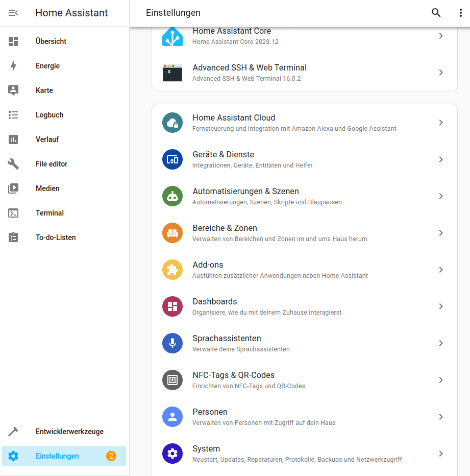Click the Terminal console icon in sidebar
The width and height of the screenshot is (470, 476).
point(13,213)
